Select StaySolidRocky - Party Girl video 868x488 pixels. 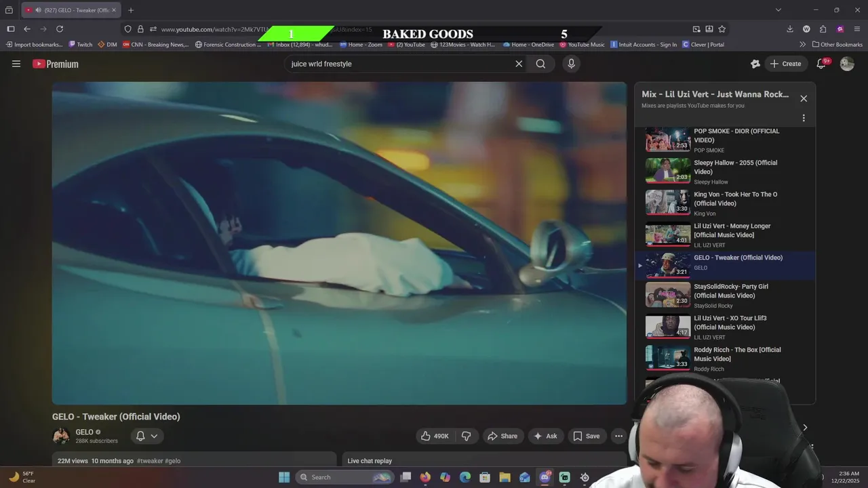[726, 296]
